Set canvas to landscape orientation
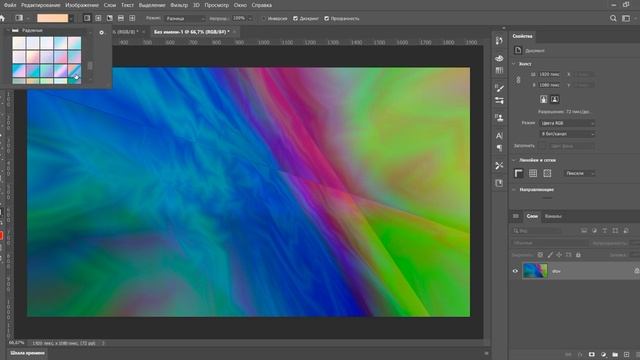Screen dimensions: 640x360 coord(555,99)
